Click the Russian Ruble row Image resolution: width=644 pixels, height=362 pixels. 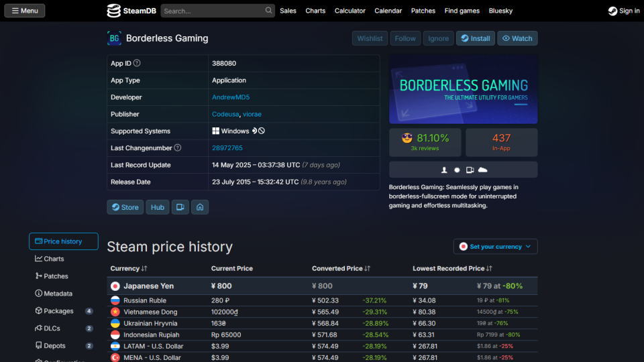(x=322, y=300)
